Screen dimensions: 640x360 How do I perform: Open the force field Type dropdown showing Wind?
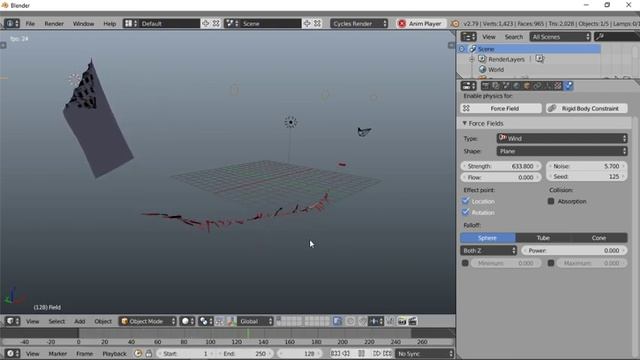[x=562, y=138]
